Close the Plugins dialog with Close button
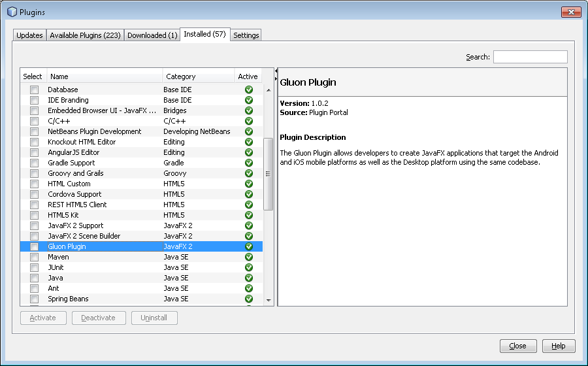588x366 pixels. tap(518, 346)
